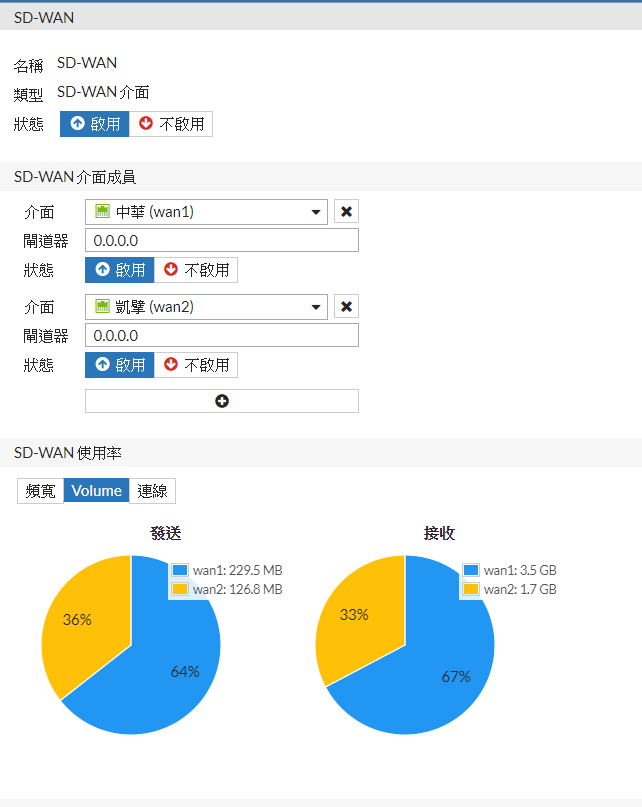Remove the 凱擘 (wan2) interface member
The height and width of the screenshot is (807, 642).
pos(346,307)
